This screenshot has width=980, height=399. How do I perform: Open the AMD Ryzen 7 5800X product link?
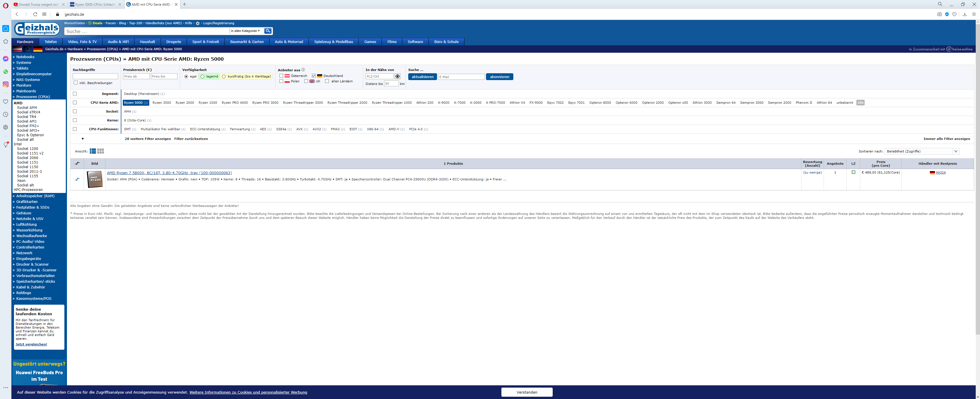169,173
